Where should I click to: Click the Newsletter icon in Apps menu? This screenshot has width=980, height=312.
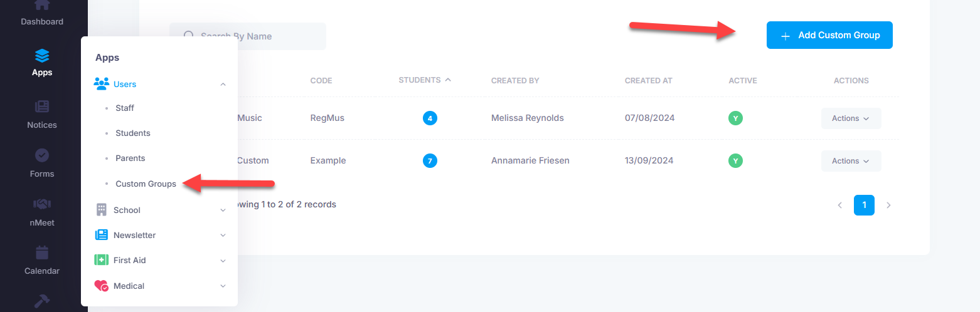pyautogui.click(x=101, y=235)
